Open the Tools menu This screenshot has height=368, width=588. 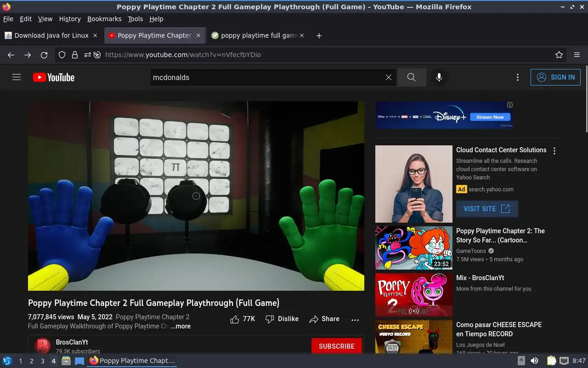(136, 19)
